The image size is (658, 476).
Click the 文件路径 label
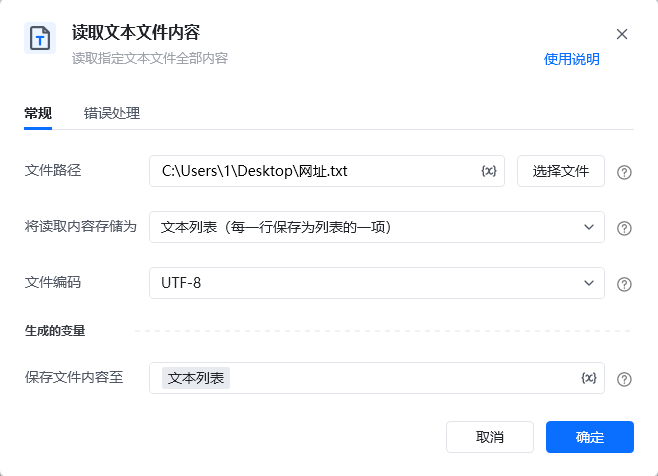point(53,170)
